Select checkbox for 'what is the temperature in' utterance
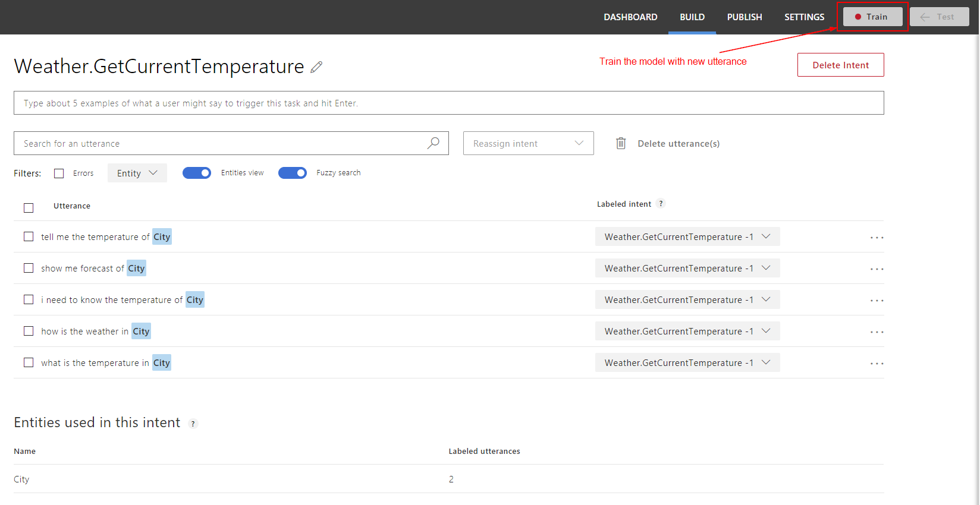The height and width of the screenshot is (505, 980). [29, 362]
